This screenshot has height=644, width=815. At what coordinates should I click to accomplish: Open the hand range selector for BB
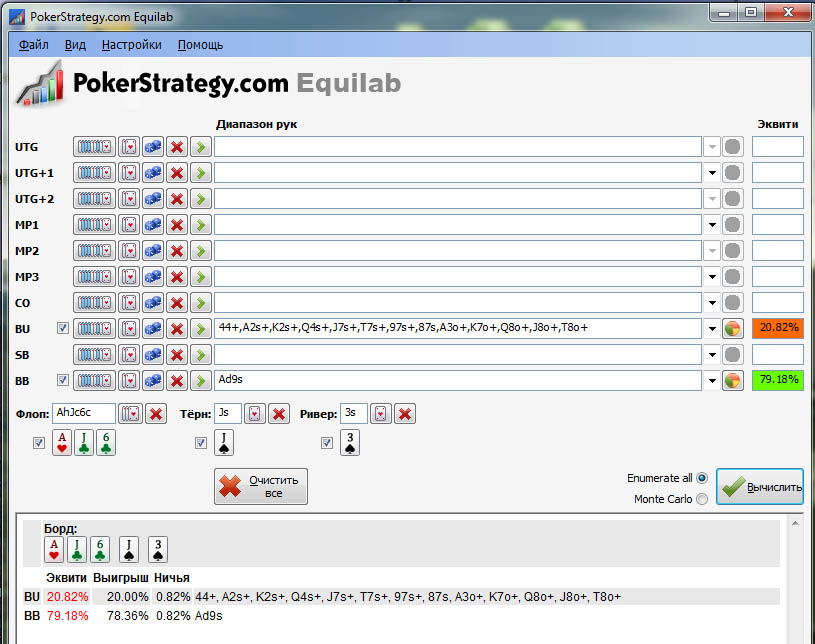coord(94,381)
